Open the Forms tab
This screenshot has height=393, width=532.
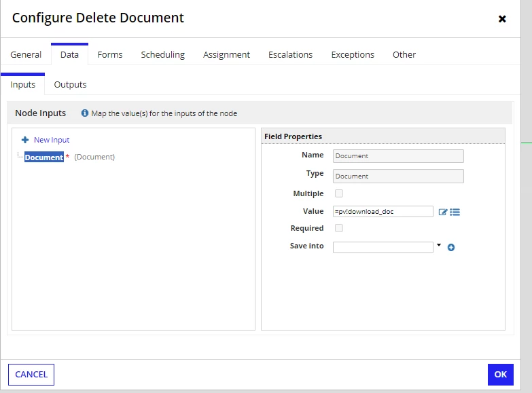click(x=110, y=54)
